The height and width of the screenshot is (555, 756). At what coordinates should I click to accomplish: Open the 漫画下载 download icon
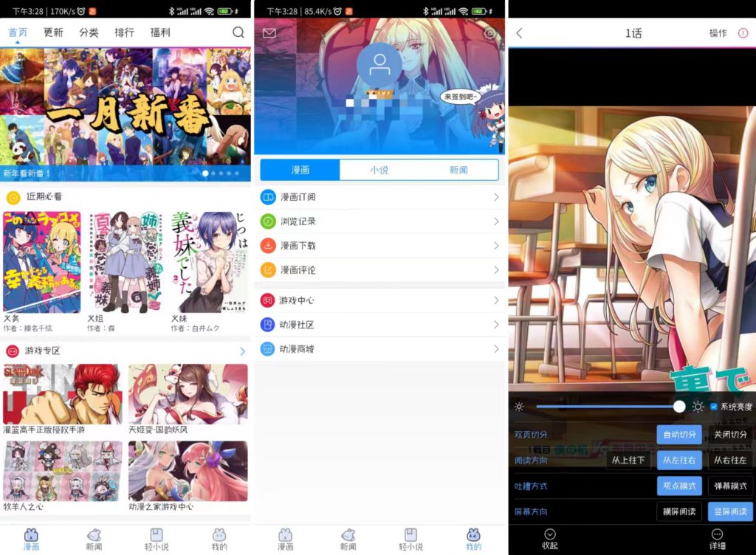click(x=267, y=246)
